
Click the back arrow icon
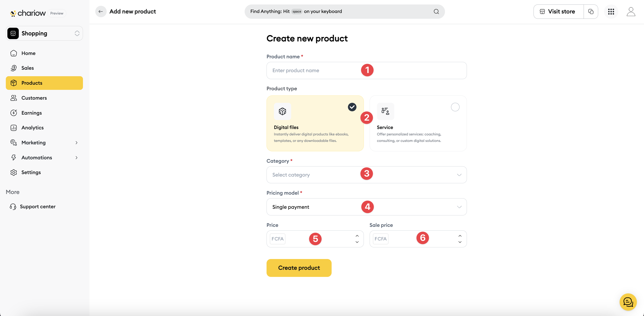pyautogui.click(x=101, y=11)
